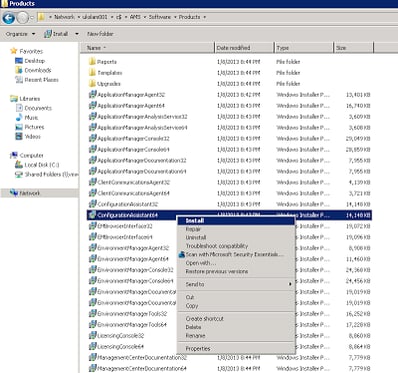This screenshot has width=398, height=373.
Task: Select Create shortcut in context menu
Action: click(236, 319)
